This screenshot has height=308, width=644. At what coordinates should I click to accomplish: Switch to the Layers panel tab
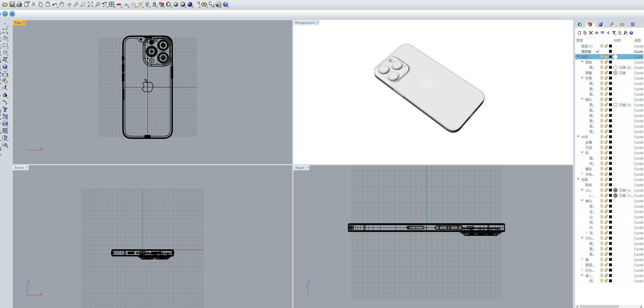tap(590, 24)
